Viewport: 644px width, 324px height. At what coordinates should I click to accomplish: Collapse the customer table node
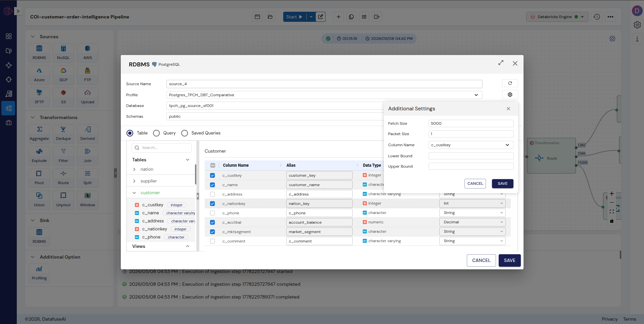[134, 193]
